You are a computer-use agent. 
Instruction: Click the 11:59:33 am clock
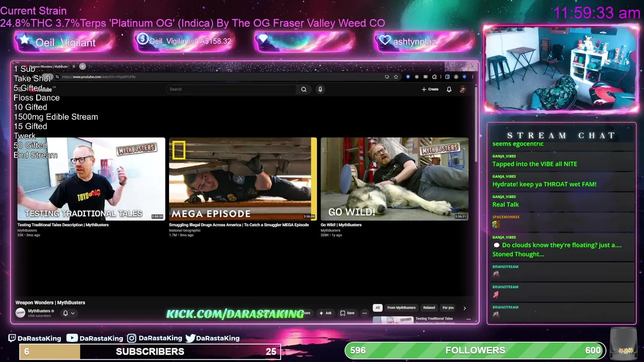tap(597, 13)
